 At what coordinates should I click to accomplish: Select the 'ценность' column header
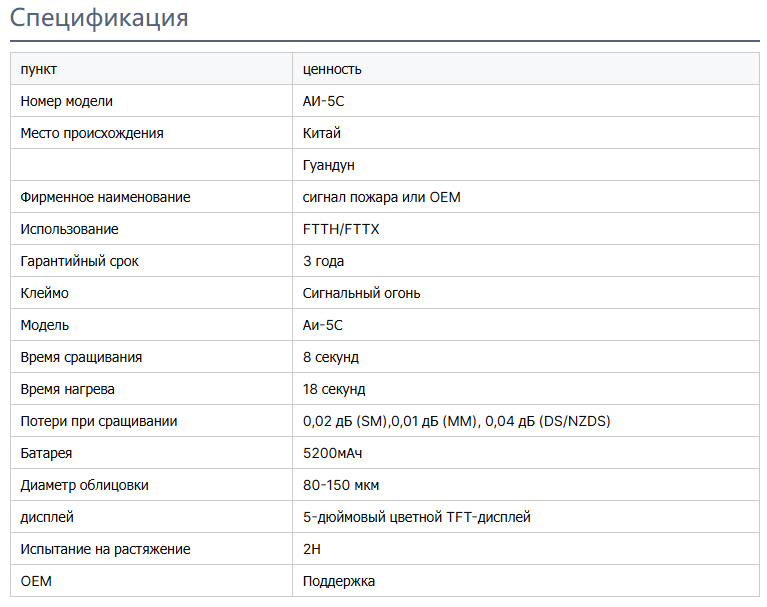(332, 69)
